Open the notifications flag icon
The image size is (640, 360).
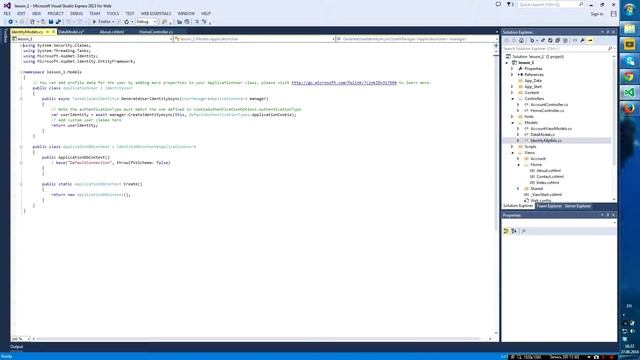509,4
